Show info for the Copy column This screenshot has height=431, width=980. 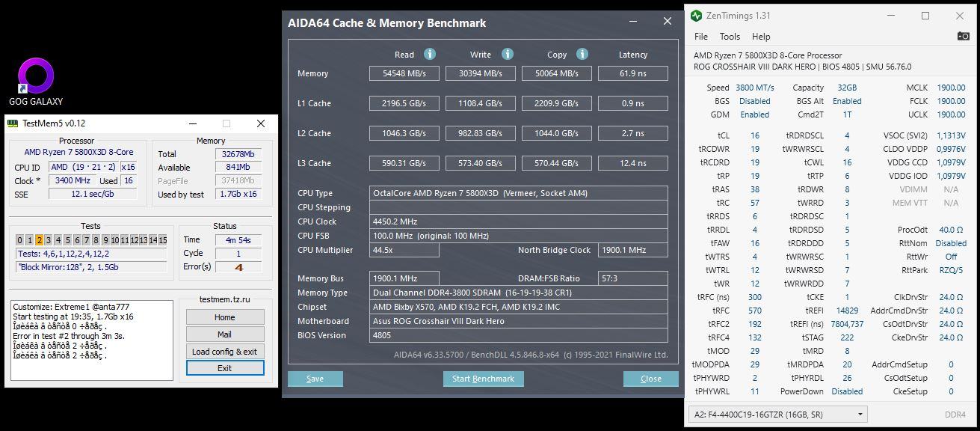click(x=582, y=54)
